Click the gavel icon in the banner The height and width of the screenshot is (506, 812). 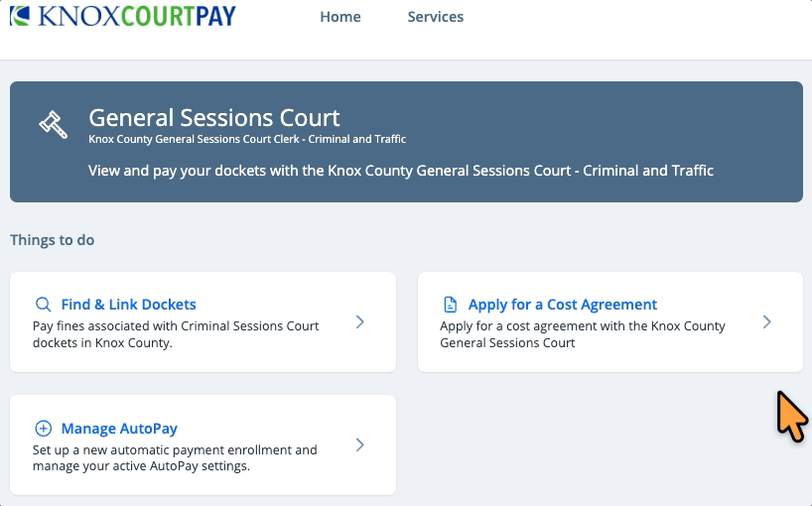[x=53, y=125]
